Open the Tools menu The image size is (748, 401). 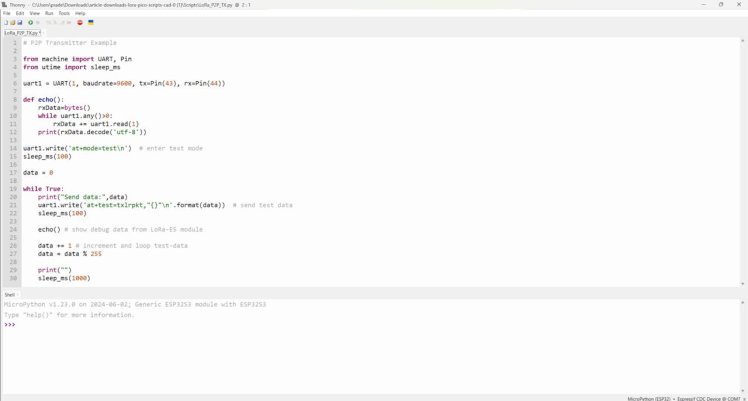64,13
